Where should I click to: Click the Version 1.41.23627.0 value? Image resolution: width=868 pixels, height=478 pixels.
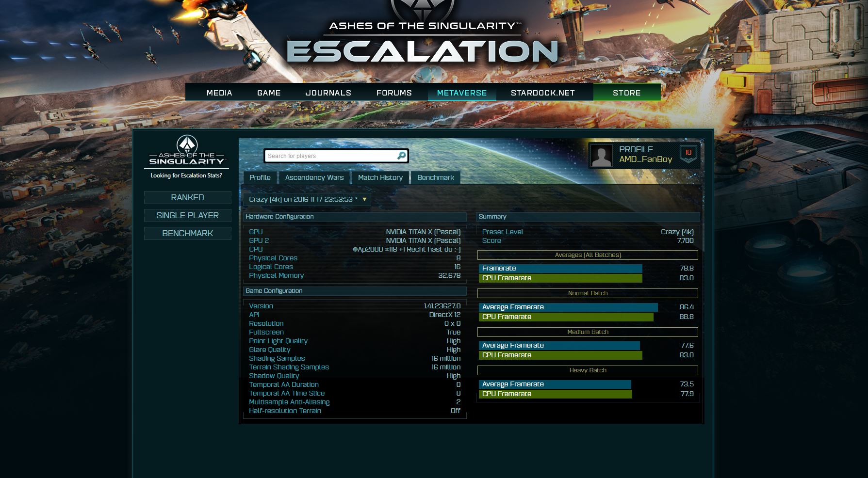point(442,306)
